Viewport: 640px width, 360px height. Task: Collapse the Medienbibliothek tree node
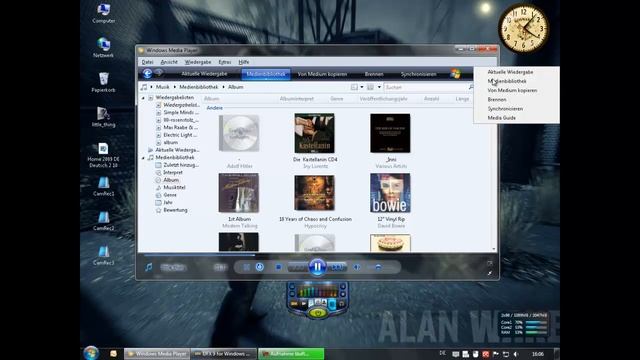pyautogui.click(x=143, y=158)
